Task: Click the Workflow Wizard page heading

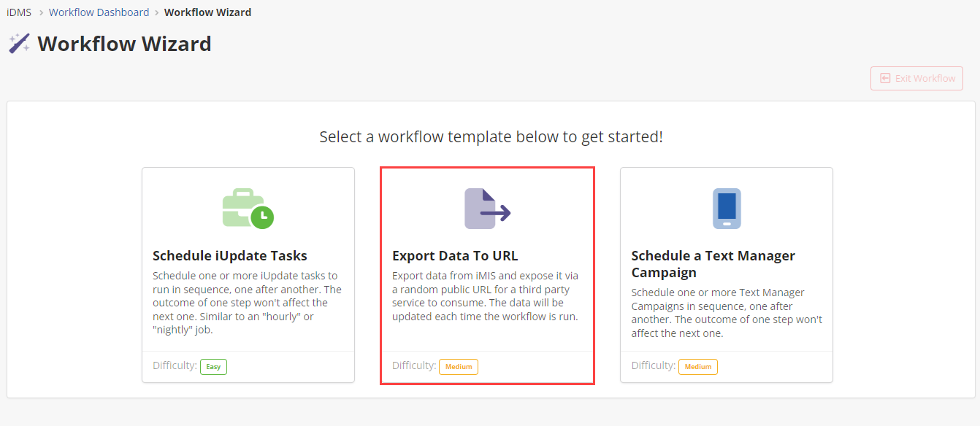Action: (x=124, y=44)
